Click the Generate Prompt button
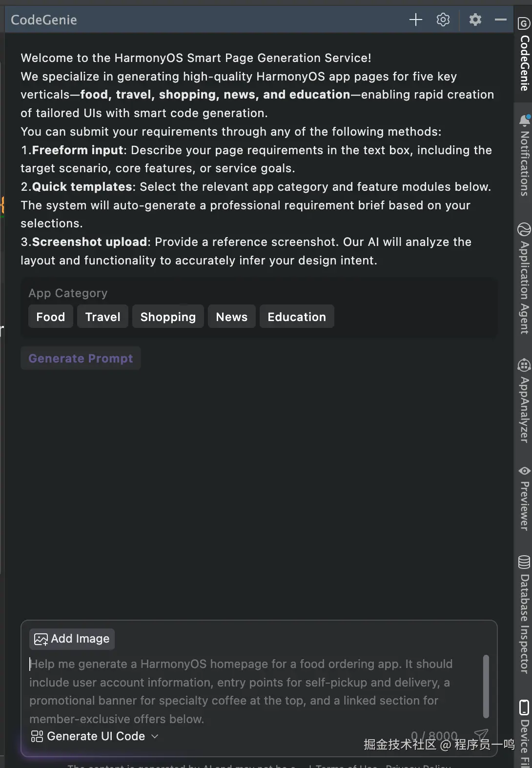This screenshot has width=532, height=768. click(81, 359)
